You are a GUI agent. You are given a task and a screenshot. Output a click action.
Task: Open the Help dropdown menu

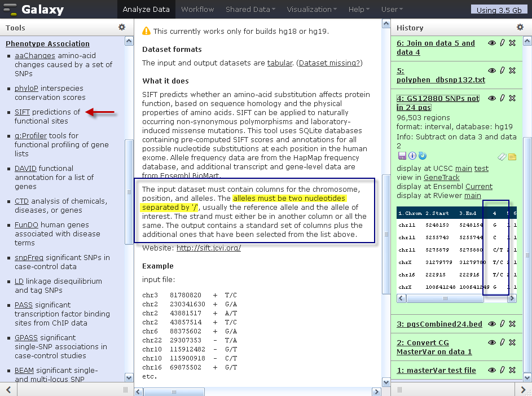(x=359, y=10)
